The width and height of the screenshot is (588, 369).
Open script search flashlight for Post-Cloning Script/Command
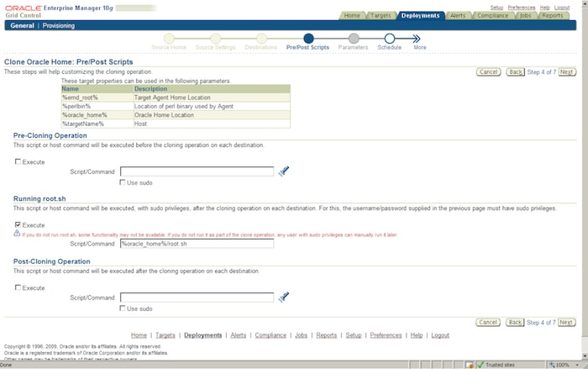(x=284, y=297)
